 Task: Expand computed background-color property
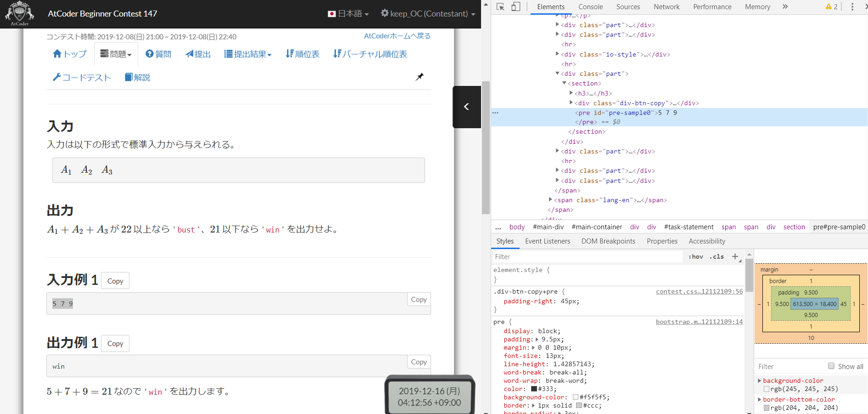tap(759, 380)
